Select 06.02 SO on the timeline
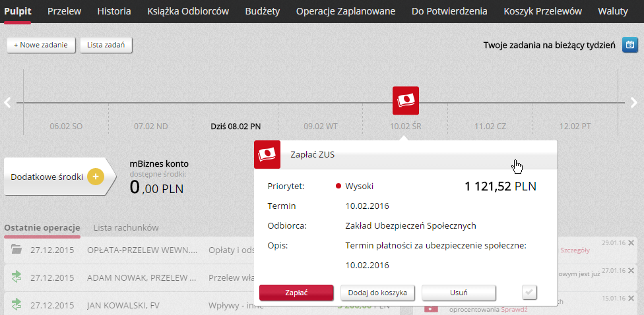Screen dimensions: 644x315 point(66,127)
